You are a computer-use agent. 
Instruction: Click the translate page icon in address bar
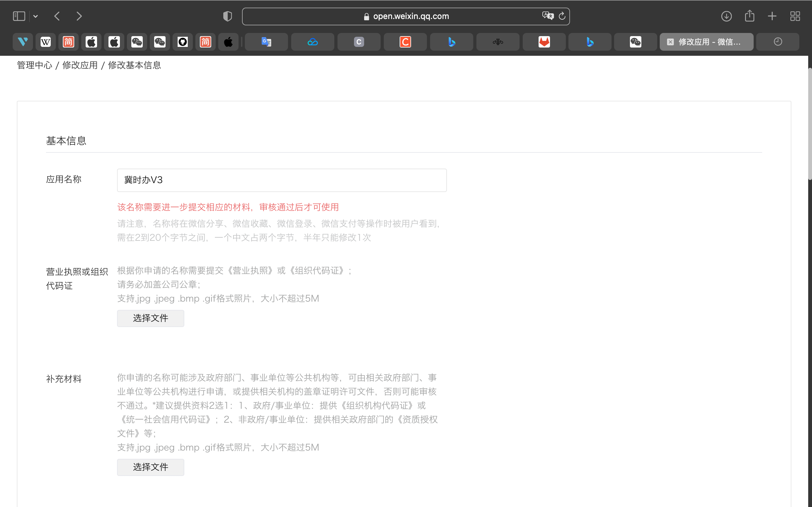pyautogui.click(x=547, y=16)
